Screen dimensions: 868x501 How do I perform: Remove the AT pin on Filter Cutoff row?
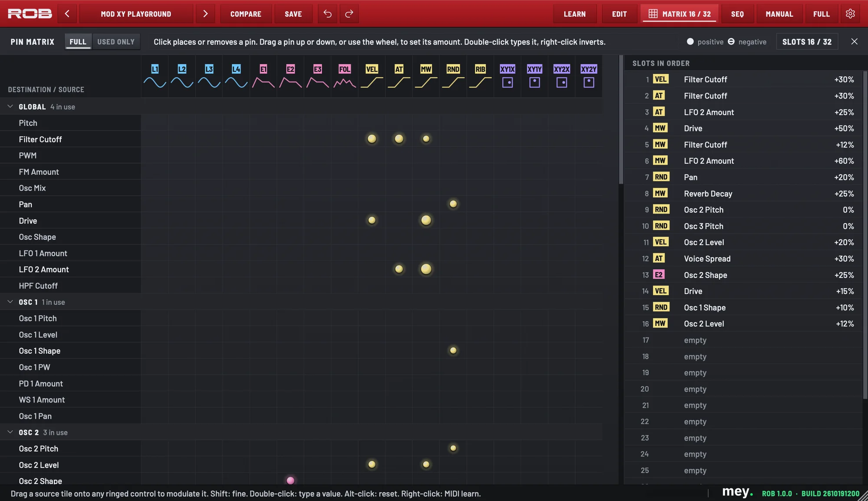pyautogui.click(x=399, y=139)
